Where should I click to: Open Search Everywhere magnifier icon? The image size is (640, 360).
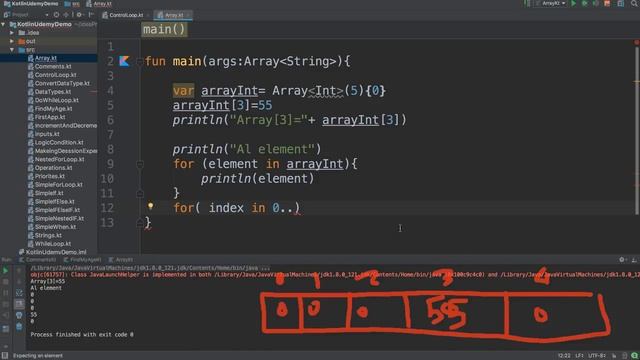tap(634, 3)
